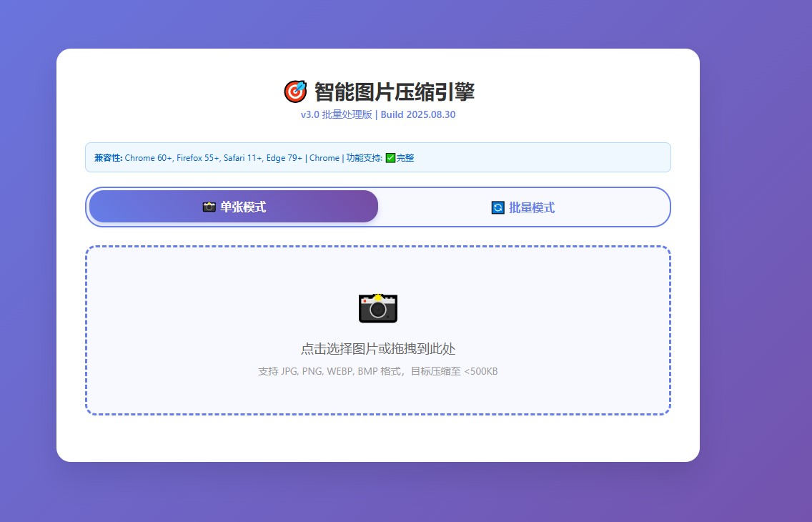Viewport: 812px width, 522px height.
Task: Click the green checkmark in compatibility banner
Action: pyautogui.click(x=390, y=158)
